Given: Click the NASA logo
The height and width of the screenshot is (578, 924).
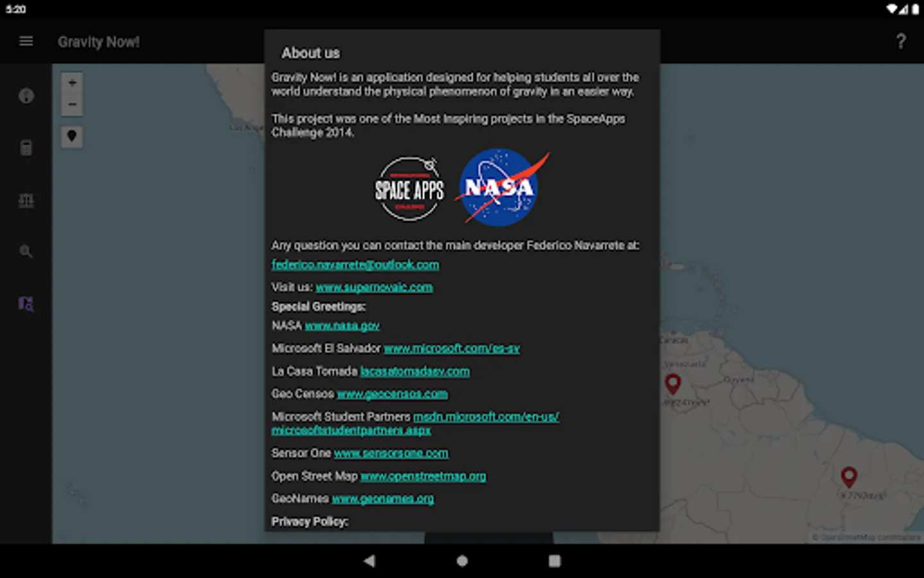Looking at the screenshot, I should [502, 187].
